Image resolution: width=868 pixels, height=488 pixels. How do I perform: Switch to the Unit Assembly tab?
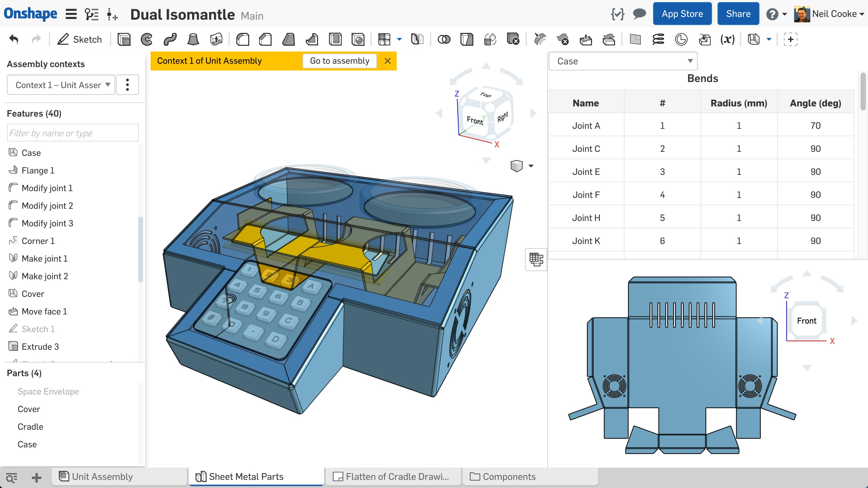(x=102, y=476)
